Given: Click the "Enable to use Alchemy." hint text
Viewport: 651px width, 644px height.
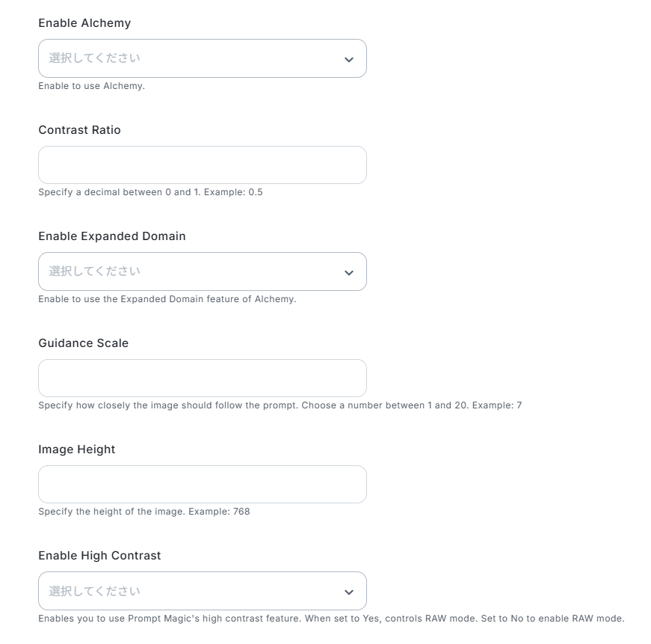Looking at the screenshot, I should point(91,86).
